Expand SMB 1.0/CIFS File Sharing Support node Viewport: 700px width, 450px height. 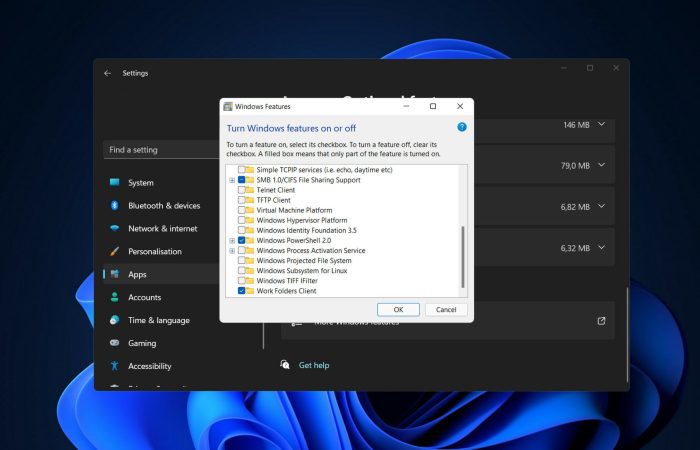232,180
